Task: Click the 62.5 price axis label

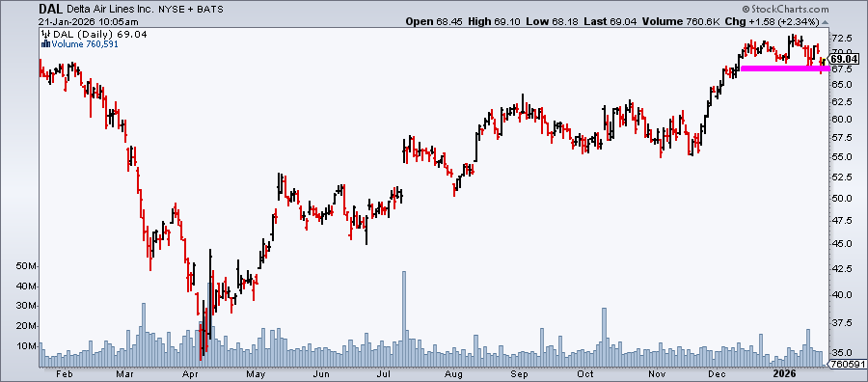Action: [x=841, y=102]
